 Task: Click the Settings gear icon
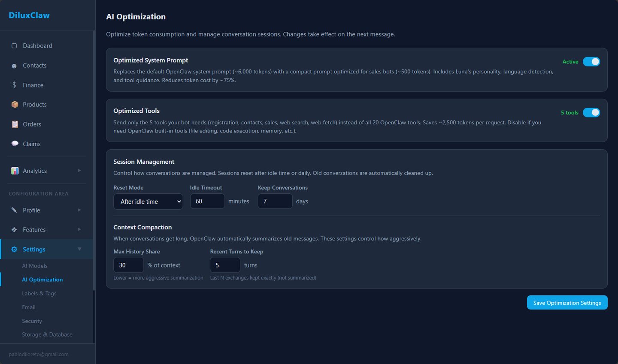(x=14, y=250)
